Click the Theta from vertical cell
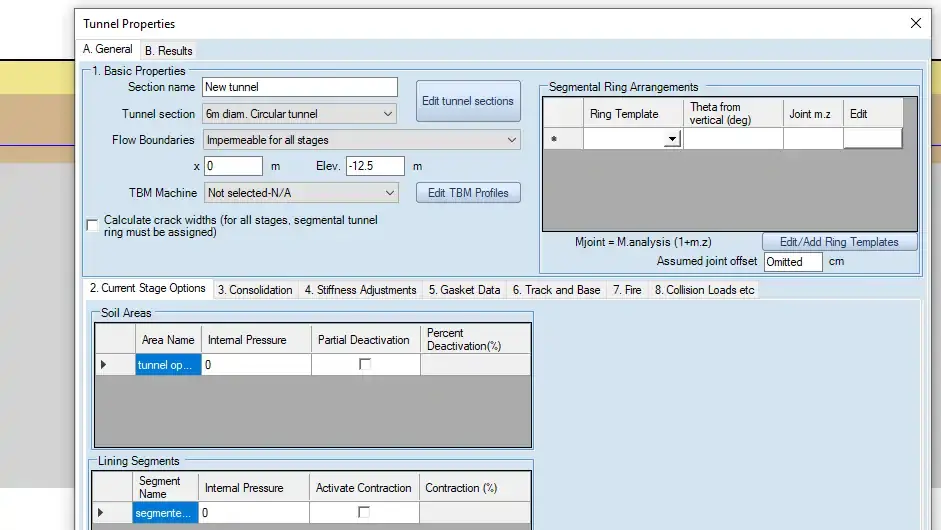 733,139
